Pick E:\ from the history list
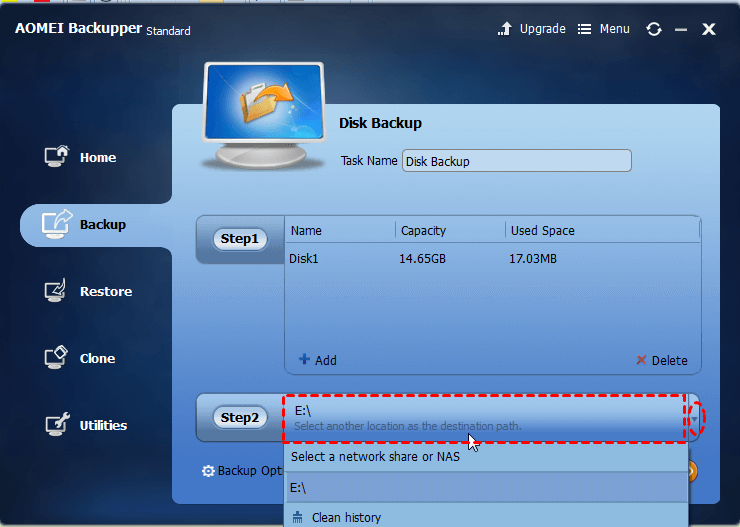Viewport: 740px width, 527px height. (x=486, y=488)
